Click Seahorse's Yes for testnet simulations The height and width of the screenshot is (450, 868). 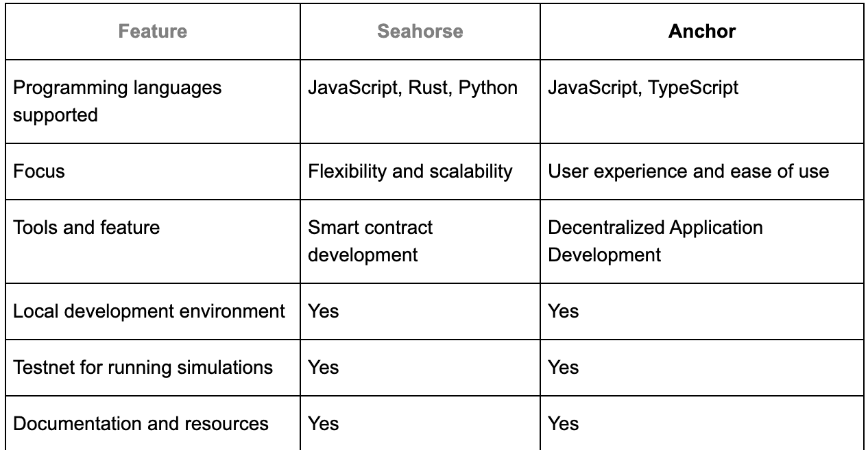pyautogui.click(x=324, y=367)
